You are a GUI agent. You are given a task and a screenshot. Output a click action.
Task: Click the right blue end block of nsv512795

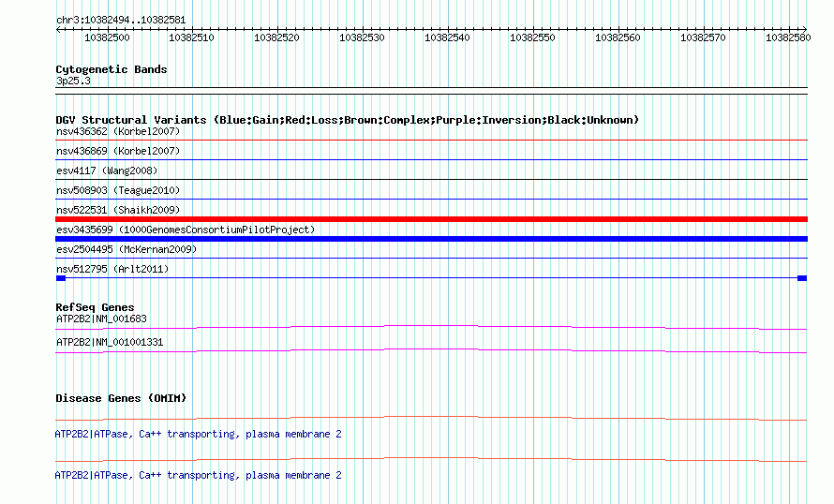tap(802, 278)
